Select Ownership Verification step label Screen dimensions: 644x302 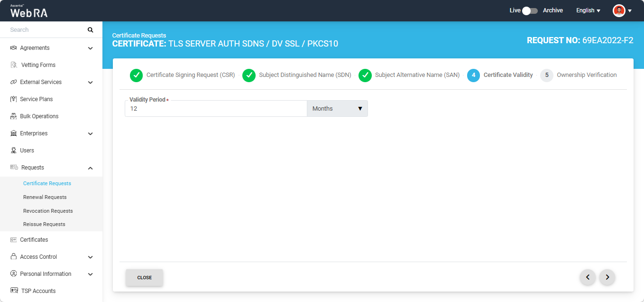tap(587, 75)
